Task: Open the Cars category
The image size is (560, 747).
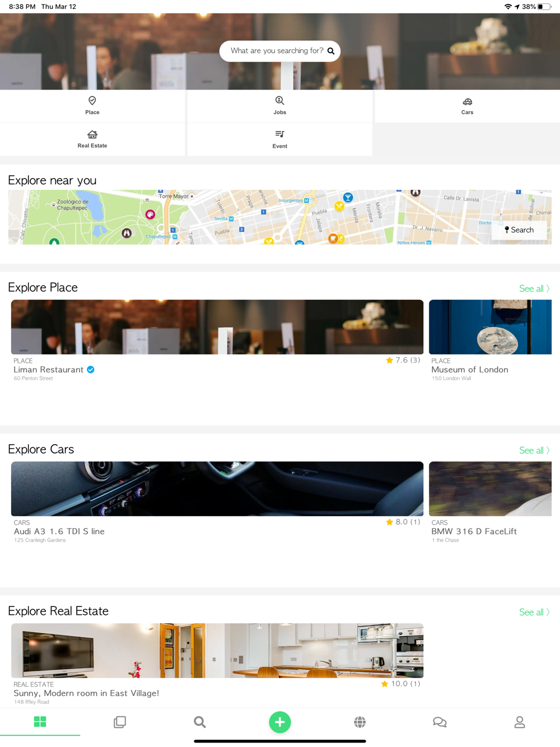Action: click(x=467, y=106)
